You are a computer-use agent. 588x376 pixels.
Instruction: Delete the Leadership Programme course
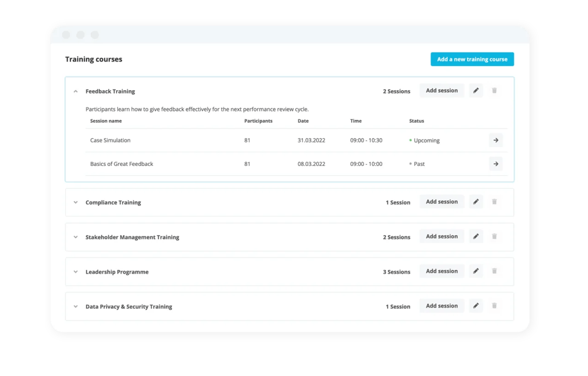tap(494, 271)
